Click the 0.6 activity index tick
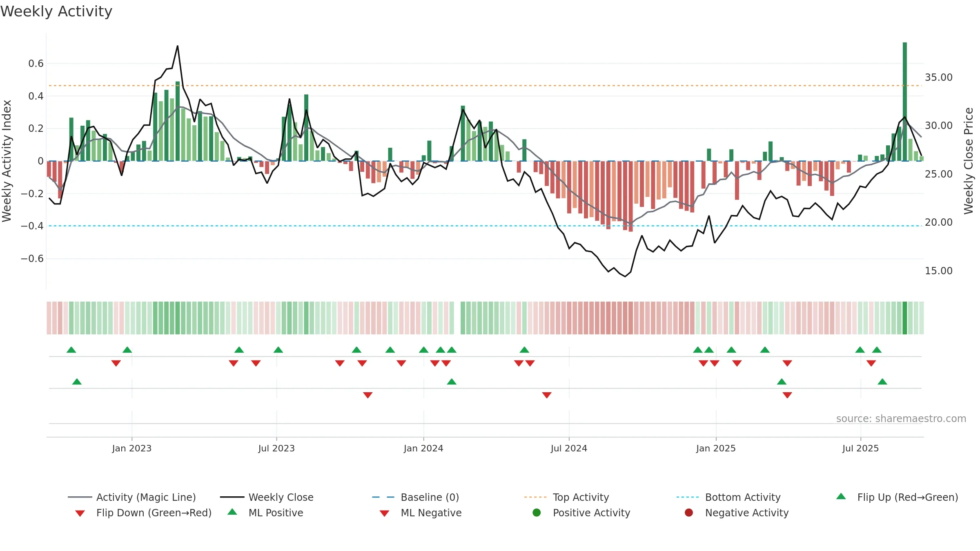This screenshot has width=980, height=551. pyautogui.click(x=36, y=63)
